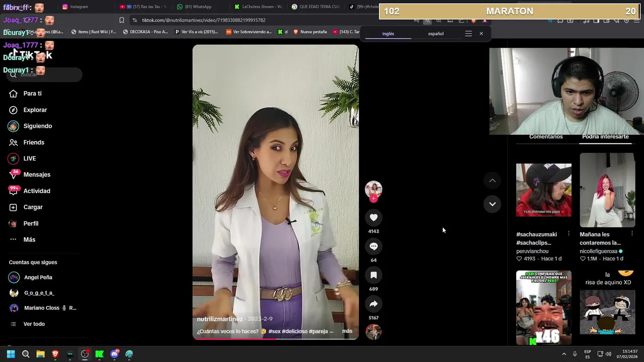Open volume control in system tray
The image size is (644, 362).
point(608,354)
